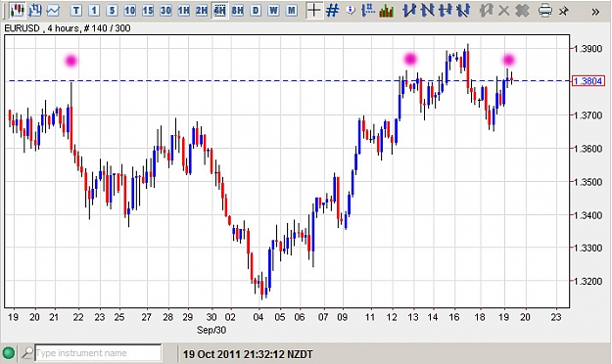This screenshot has width=612, height=364.
Task: Select 1 minute timeframe
Action: pos(94,11)
